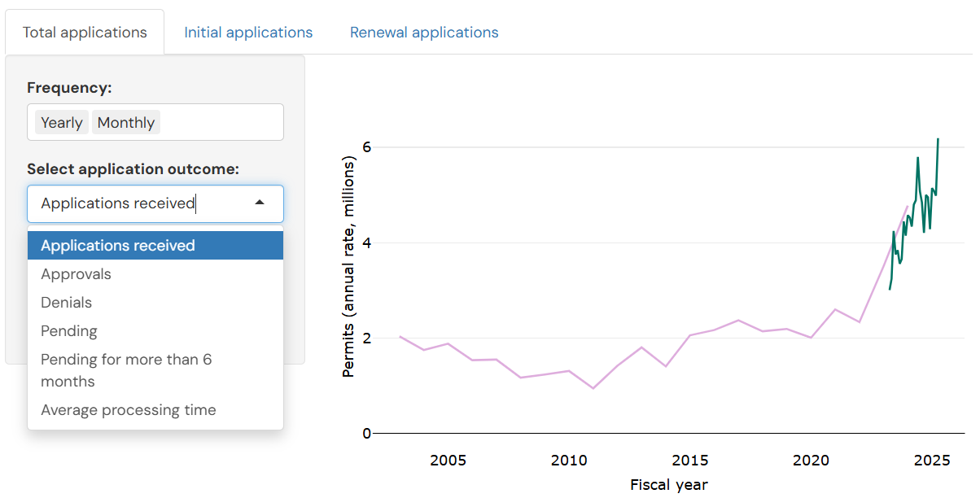Click the Yearly frequency tag
980x498 pixels.
click(62, 123)
